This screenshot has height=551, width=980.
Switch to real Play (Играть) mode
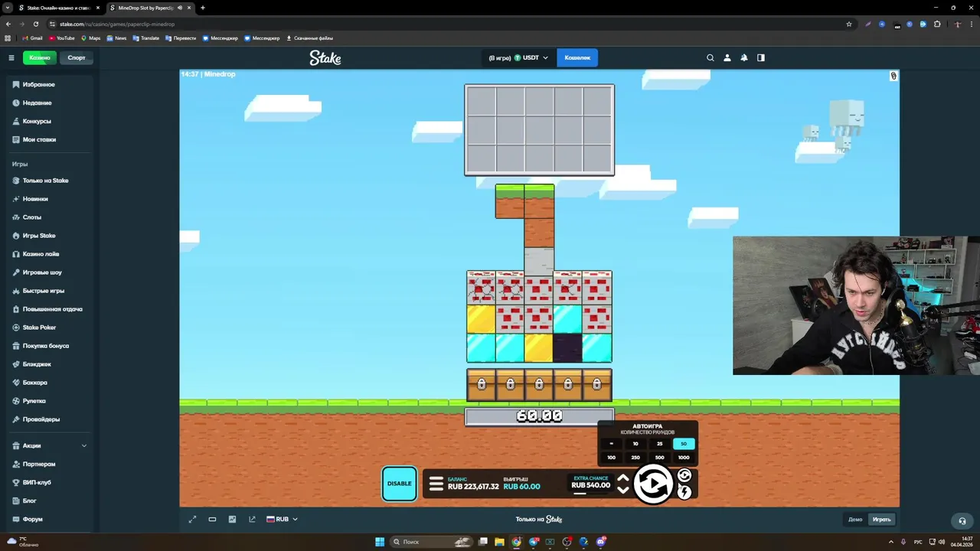click(882, 520)
